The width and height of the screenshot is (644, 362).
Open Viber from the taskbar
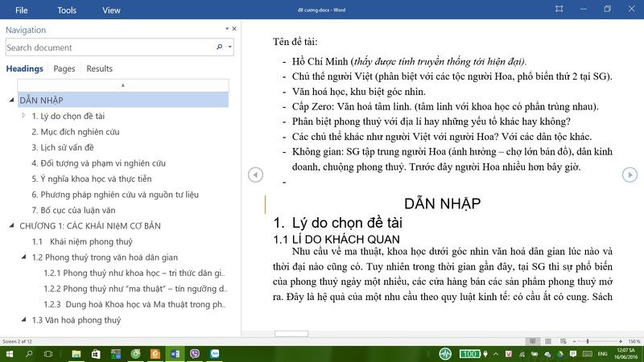coord(195,354)
